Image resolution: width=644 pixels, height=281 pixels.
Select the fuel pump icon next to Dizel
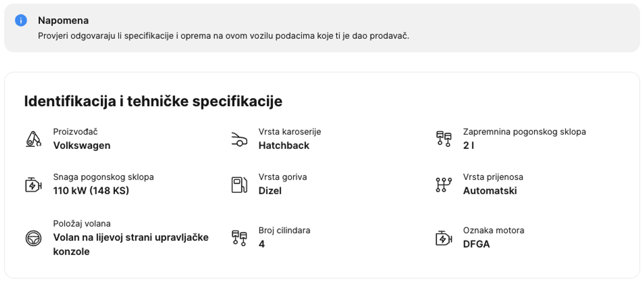click(x=239, y=184)
